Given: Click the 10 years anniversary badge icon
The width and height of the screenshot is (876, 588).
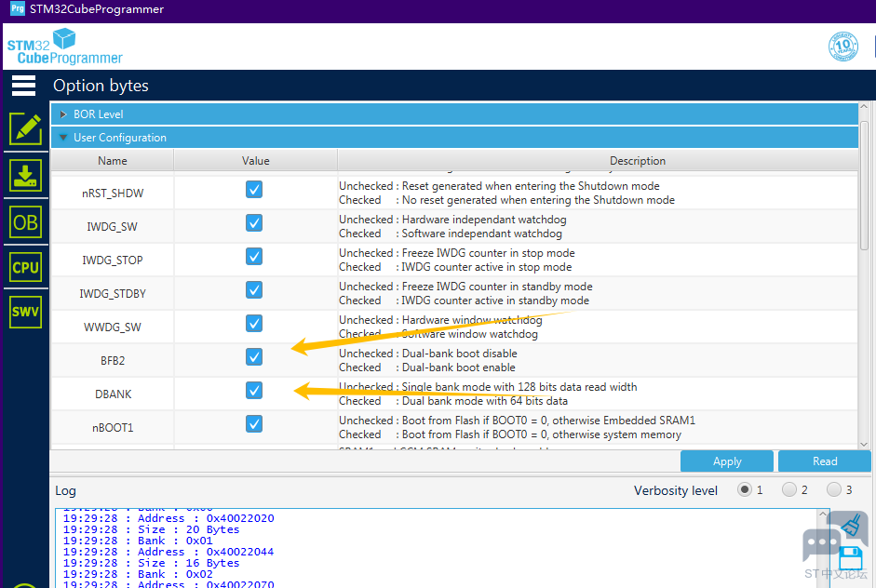Looking at the screenshot, I should click(843, 47).
